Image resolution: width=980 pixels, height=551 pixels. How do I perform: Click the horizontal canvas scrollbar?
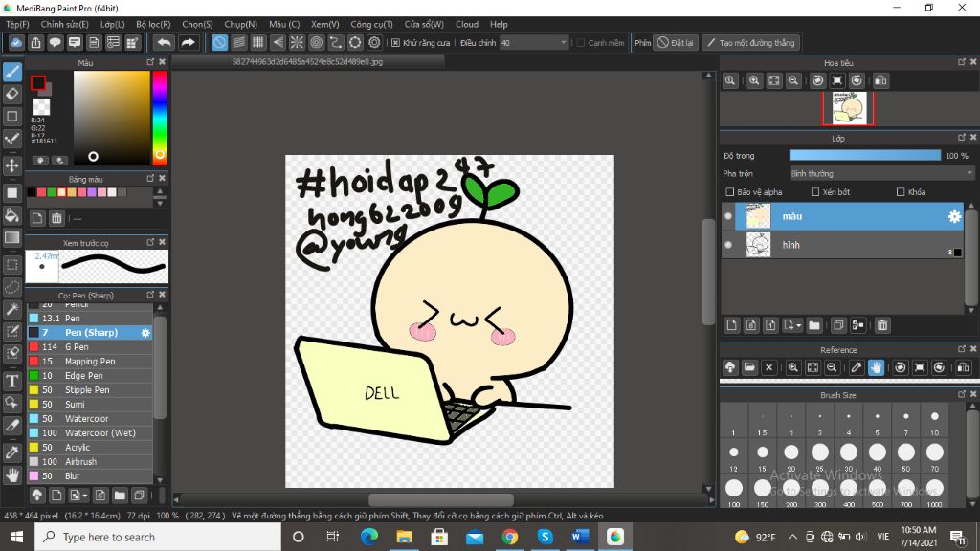440,499
